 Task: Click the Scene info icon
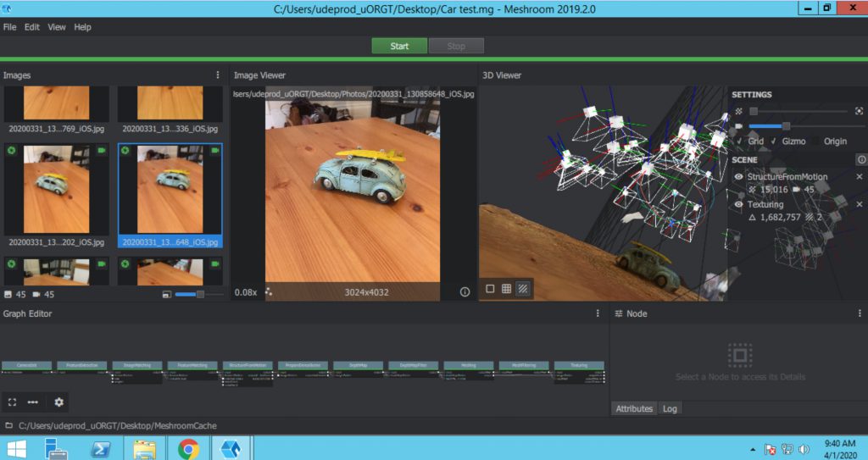861,159
